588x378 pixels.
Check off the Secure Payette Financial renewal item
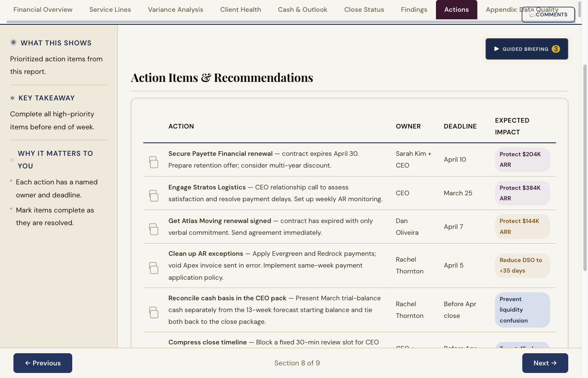pyautogui.click(x=154, y=162)
